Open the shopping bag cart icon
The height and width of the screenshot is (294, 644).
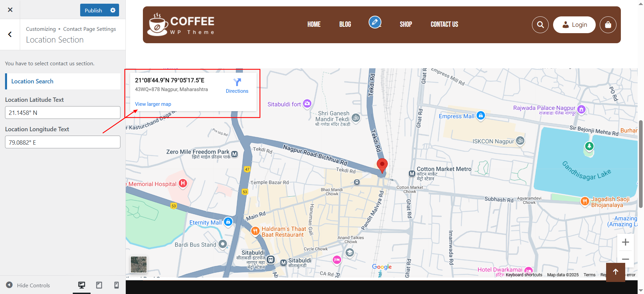pos(608,25)
